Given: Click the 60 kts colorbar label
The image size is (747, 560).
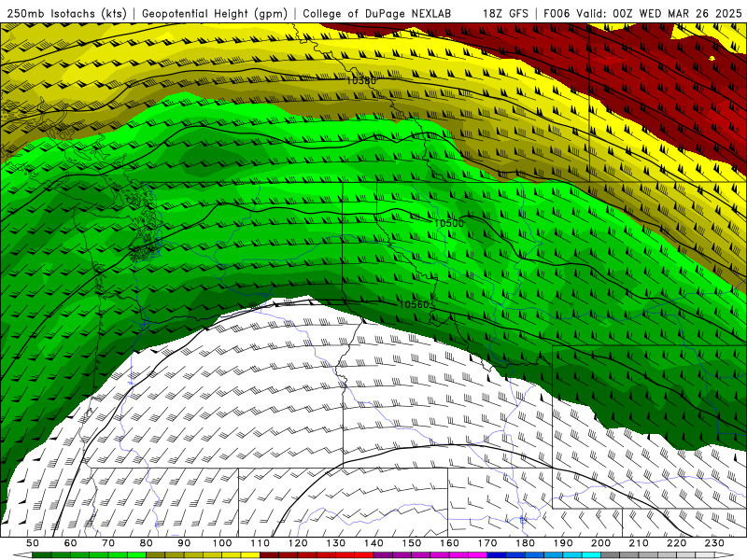Looking at the screenshot, I should tap(71, 543).
